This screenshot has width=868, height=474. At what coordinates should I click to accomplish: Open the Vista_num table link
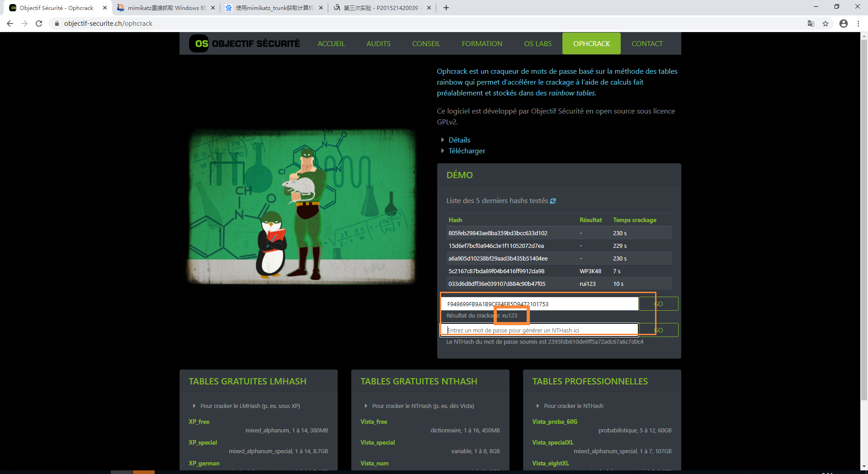coord(374,464)
